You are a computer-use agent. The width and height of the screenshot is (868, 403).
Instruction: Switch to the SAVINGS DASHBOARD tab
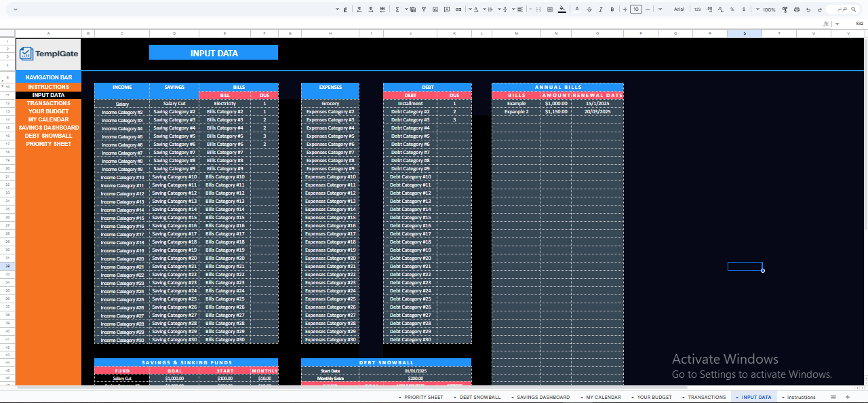coord(543,397)
